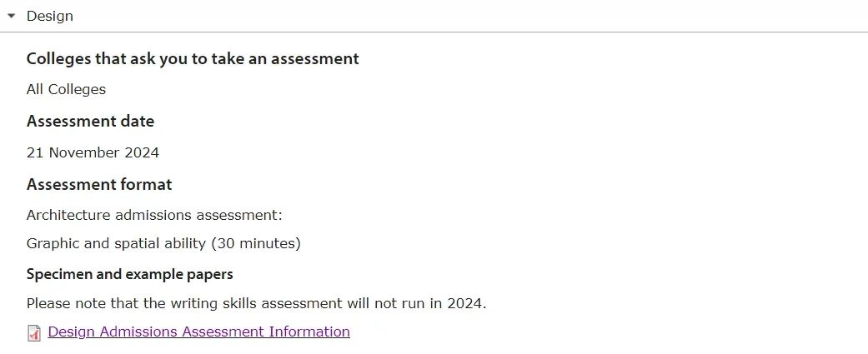Image resolution: width=868 pixels, height=354 pixels.
Task: Click the 'Assessment format' heading
Action: coord(99,184)
